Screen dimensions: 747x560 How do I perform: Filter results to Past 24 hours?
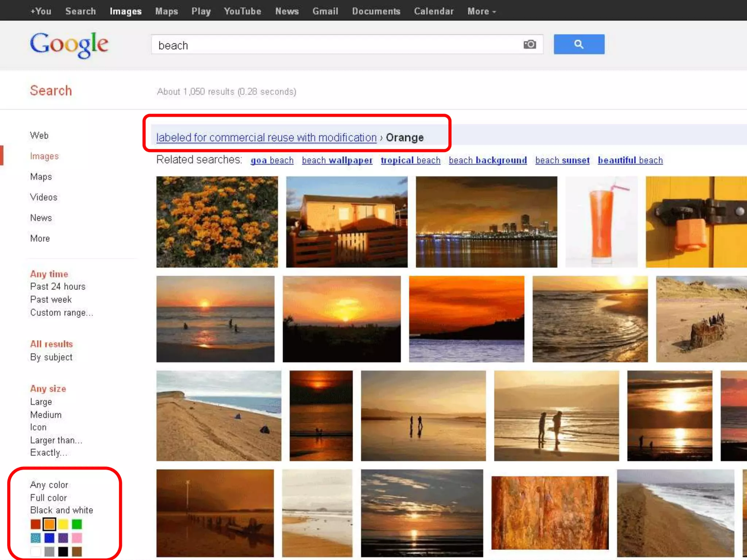(58, 287)
